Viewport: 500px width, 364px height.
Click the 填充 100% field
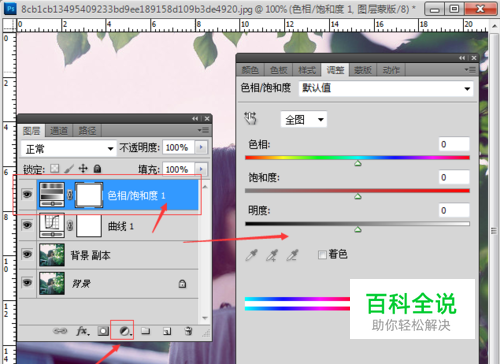[179, 169]
